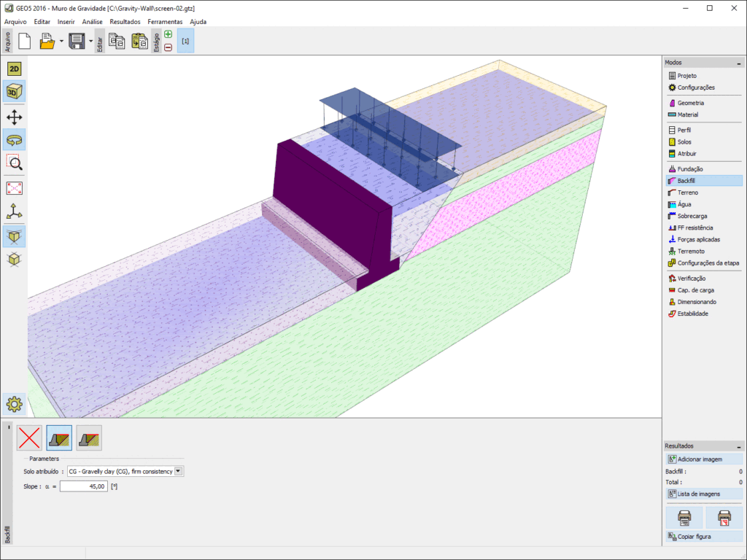Open the Resultados menu
This screenshot has height=560, width=747.
point(125,22)
